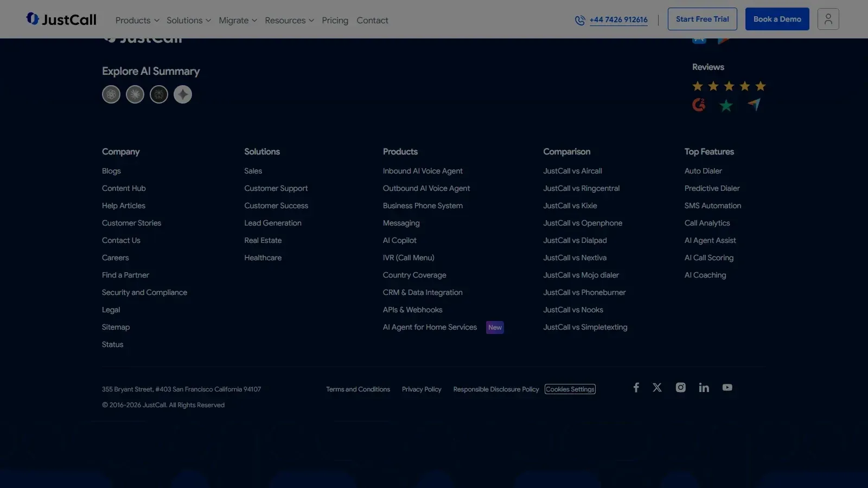Open the Sales solutions link

[x=253, y=171]
